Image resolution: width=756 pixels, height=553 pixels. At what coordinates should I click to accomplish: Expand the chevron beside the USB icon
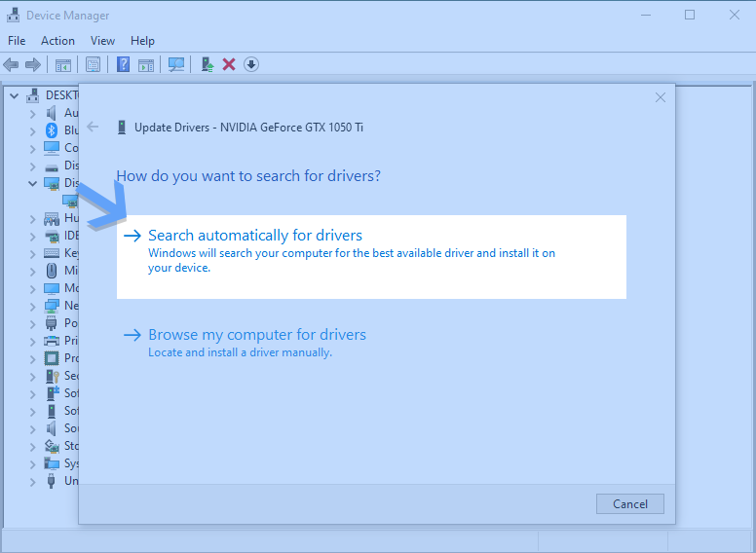pyautogui.click(x=32, y=481)
